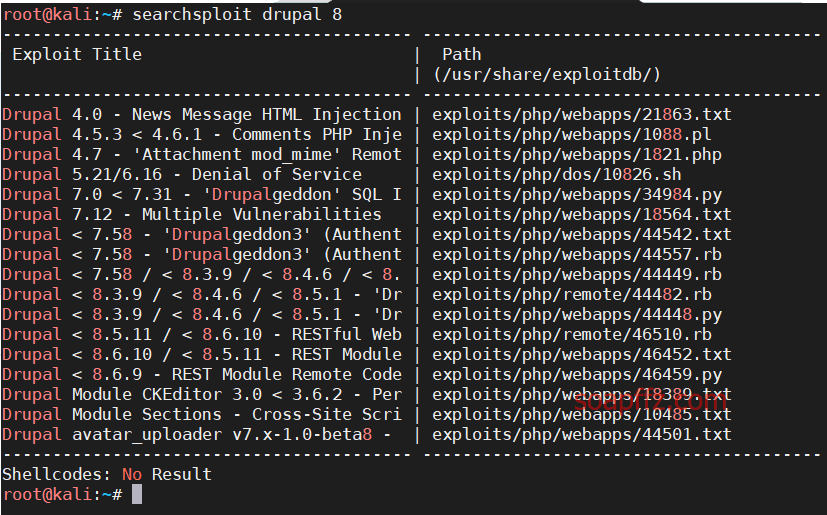Click path exploits/php/webapps/44542.txt

point(582,235)
